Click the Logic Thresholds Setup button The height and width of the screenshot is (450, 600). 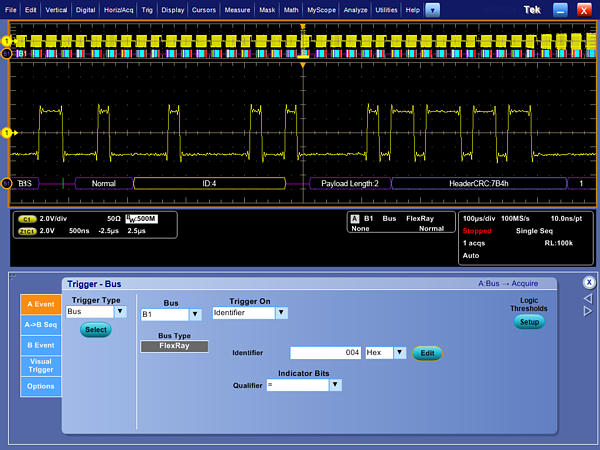tap(529, 322)
